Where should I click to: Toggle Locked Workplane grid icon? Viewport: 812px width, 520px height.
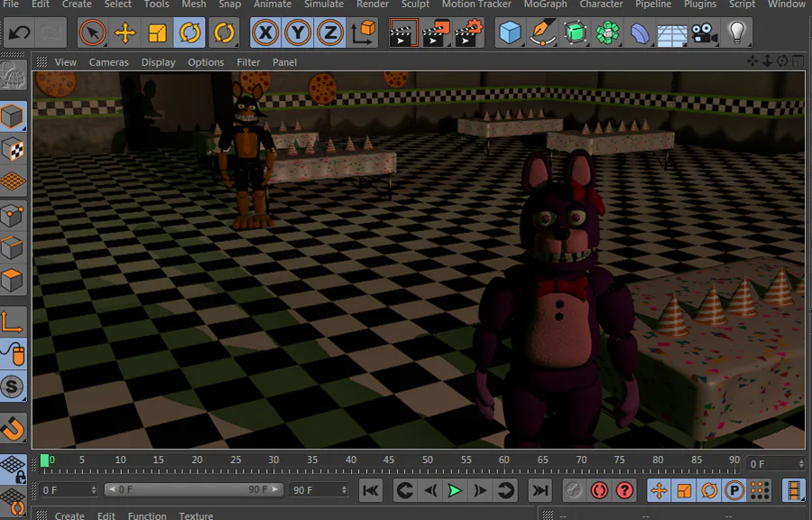pyautogui.click(x=13, y=469)
